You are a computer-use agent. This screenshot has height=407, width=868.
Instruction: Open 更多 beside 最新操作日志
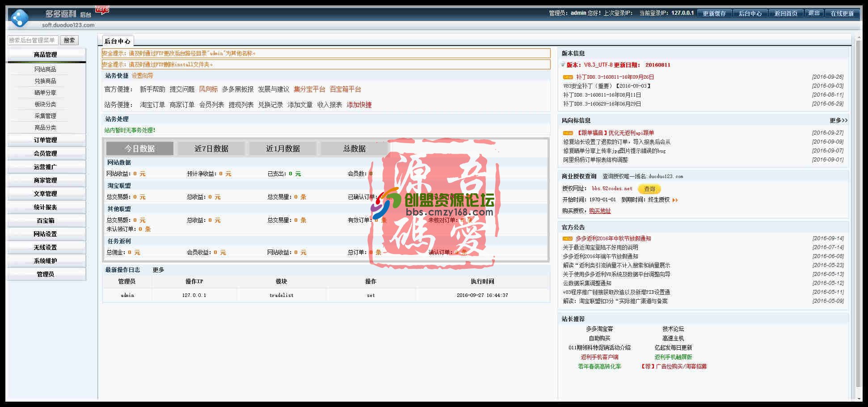coord(159,270)
